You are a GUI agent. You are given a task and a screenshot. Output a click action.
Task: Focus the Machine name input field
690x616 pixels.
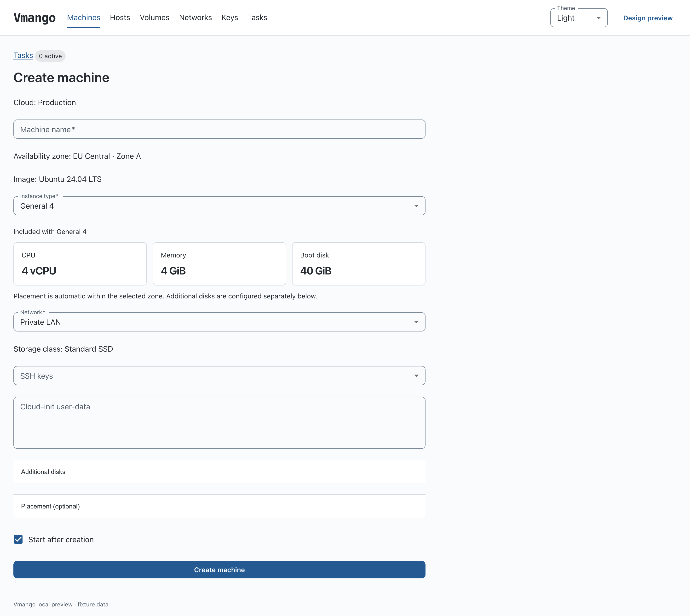coord(219,129)
